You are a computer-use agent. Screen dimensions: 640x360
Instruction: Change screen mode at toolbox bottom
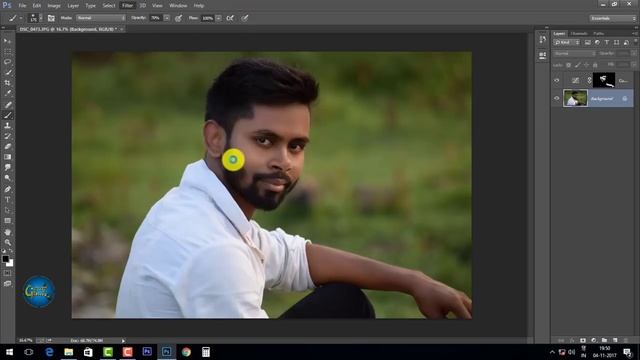pyautogui.click(x=7, y=284)
